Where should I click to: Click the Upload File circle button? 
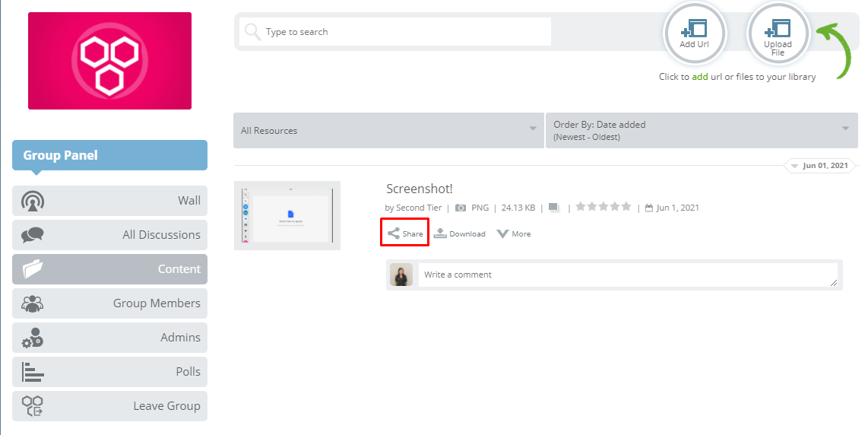point(778,34)
